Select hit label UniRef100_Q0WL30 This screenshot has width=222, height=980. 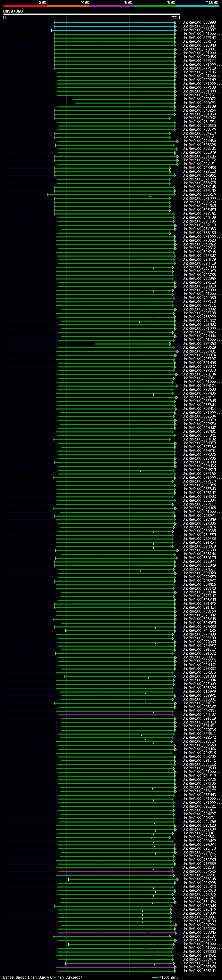(x=199, y=921)
